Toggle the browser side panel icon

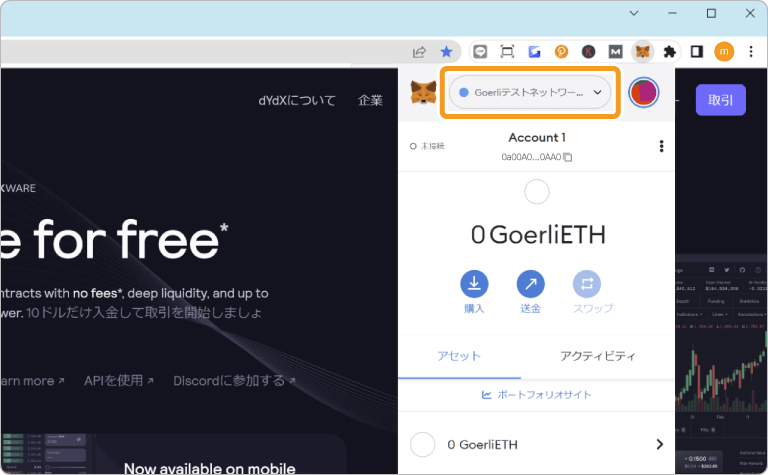[696, 51]
